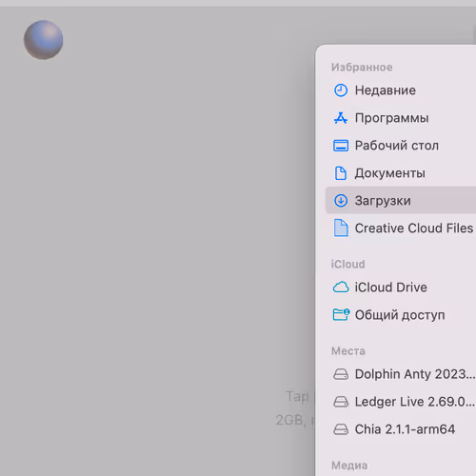Select iCloud Drive in sidebar
Screen dimensions: 476x476
coord(401,288)
